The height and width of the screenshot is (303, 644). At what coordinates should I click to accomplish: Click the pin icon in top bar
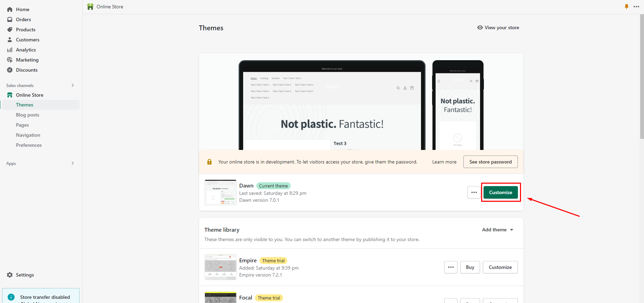pyautogui.click(x=627, y=7)
